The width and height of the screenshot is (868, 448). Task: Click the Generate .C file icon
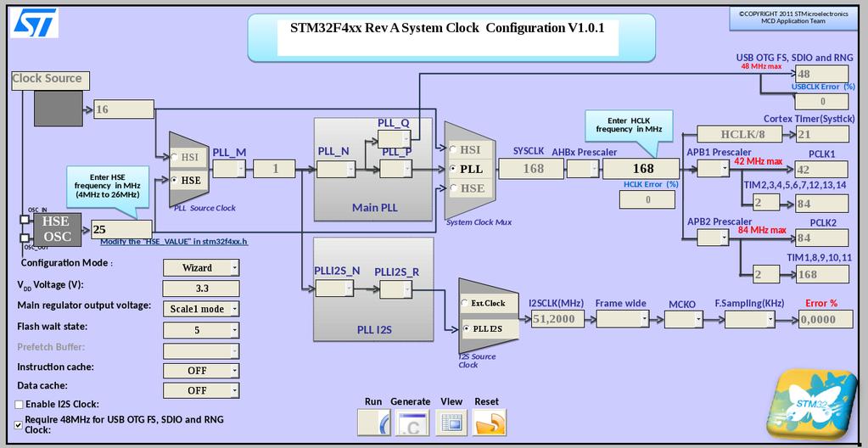[412, 423]
